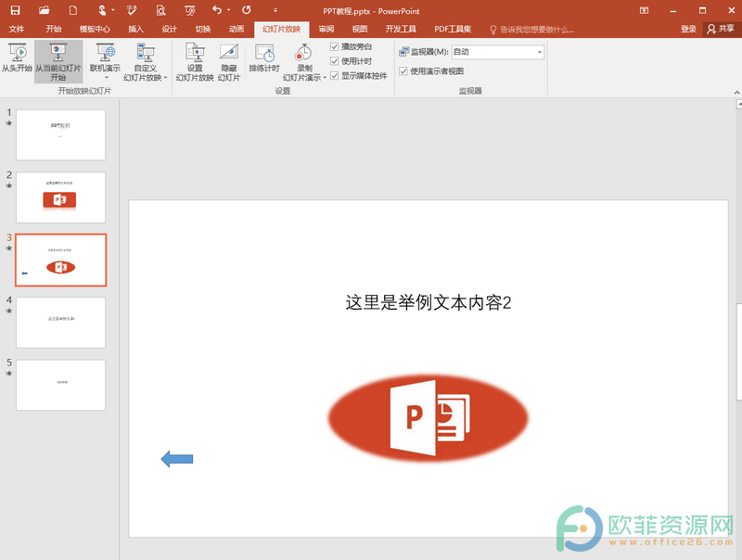Open Custom Slide Show (自定义幻灯片放映)
Image resolution: width=742 pixels, height=560 pixels.
tap(146, 62)
